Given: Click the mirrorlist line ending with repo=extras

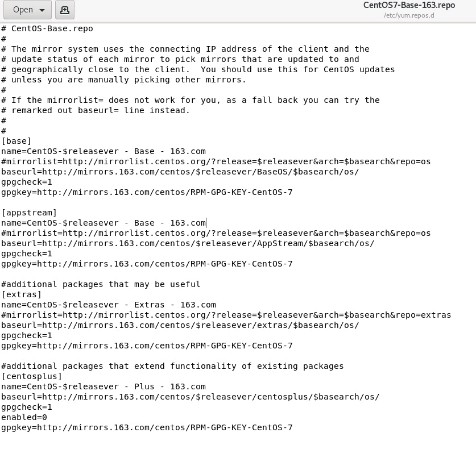Looking at the screenshot, I should point(226,315).
